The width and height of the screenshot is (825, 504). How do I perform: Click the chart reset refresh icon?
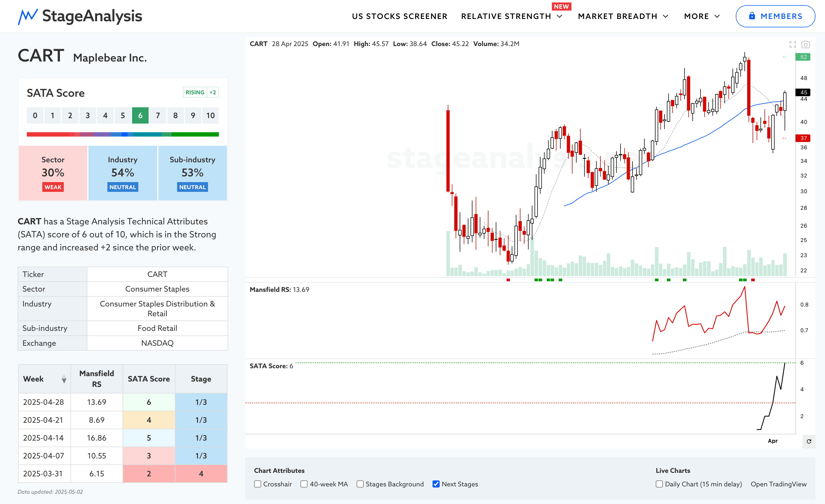[x=809, y=441]
